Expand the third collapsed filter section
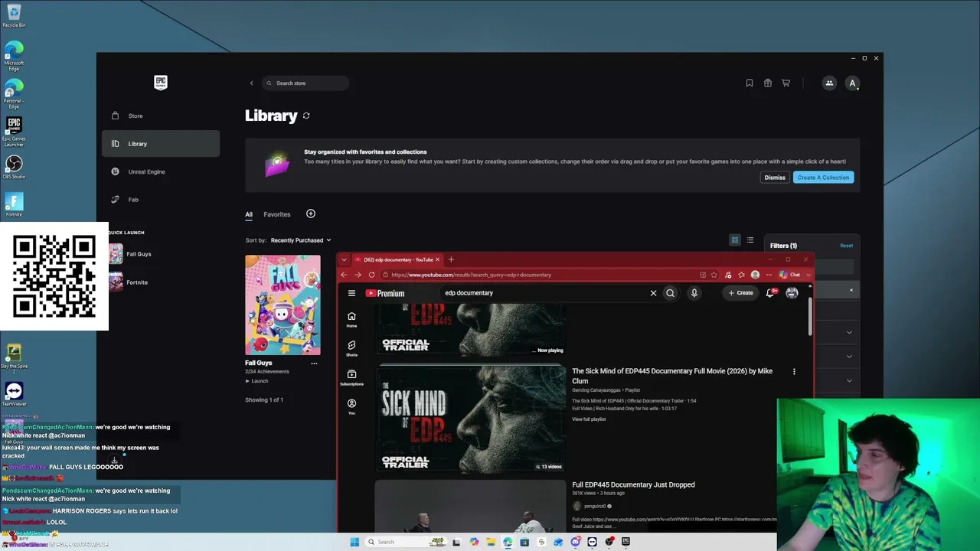Screen dimensions: 980x551 (x=849, y=381)
